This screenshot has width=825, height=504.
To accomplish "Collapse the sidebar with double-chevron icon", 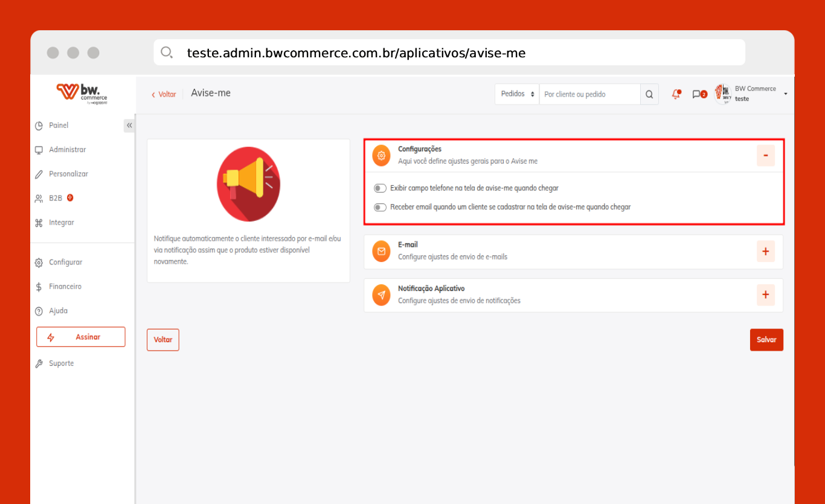I will tap(129, 126).
